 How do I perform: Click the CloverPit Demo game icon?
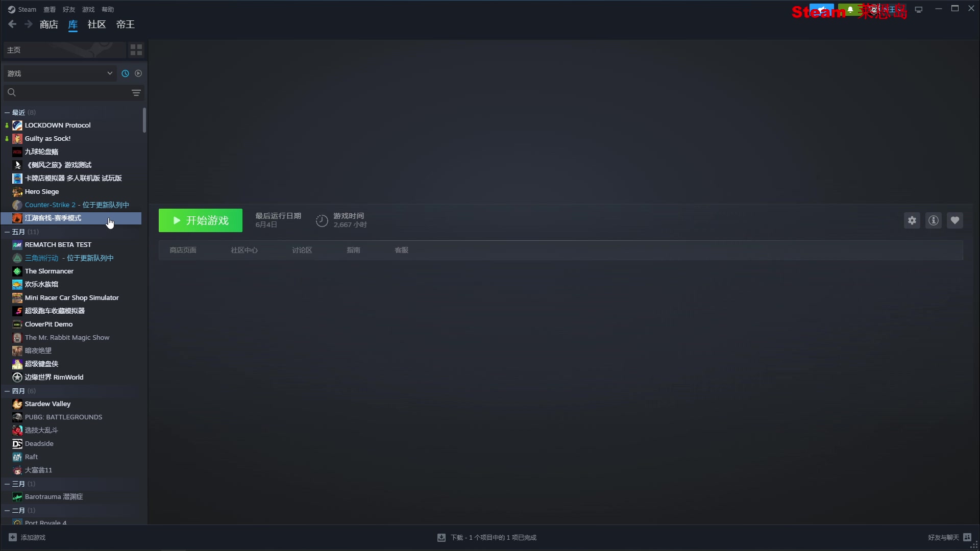pos(17,324)
